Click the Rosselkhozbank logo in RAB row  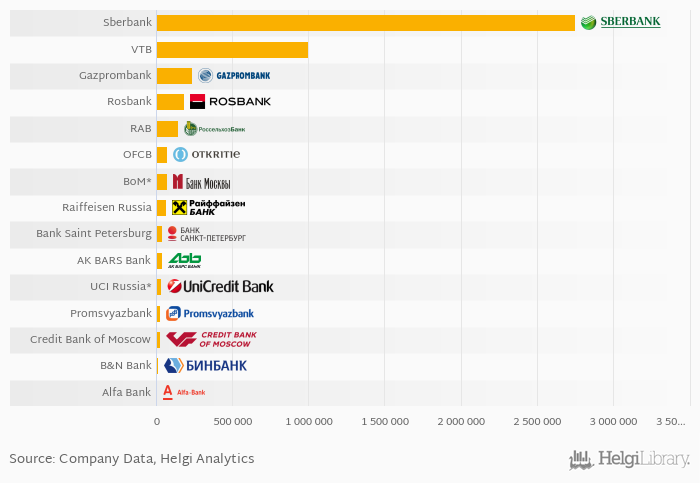coord(215,129)
